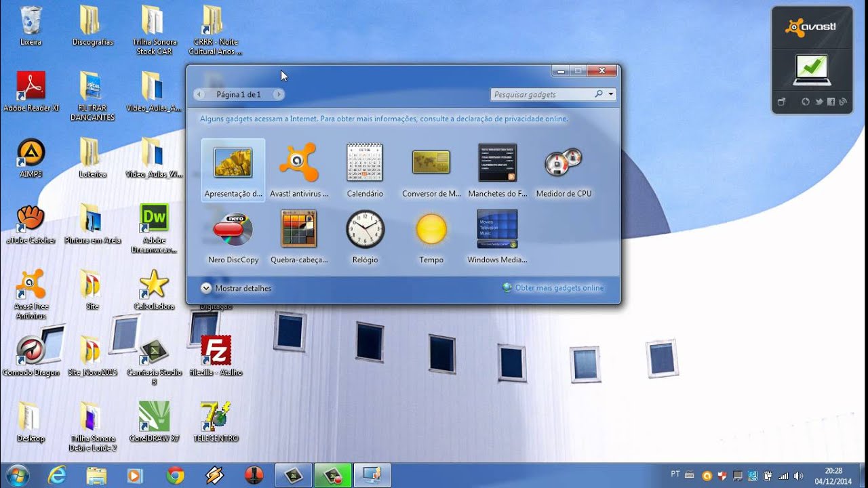Launch Google Chrome from taskbar
868x488 pixels.
click(x=176, y=476)
